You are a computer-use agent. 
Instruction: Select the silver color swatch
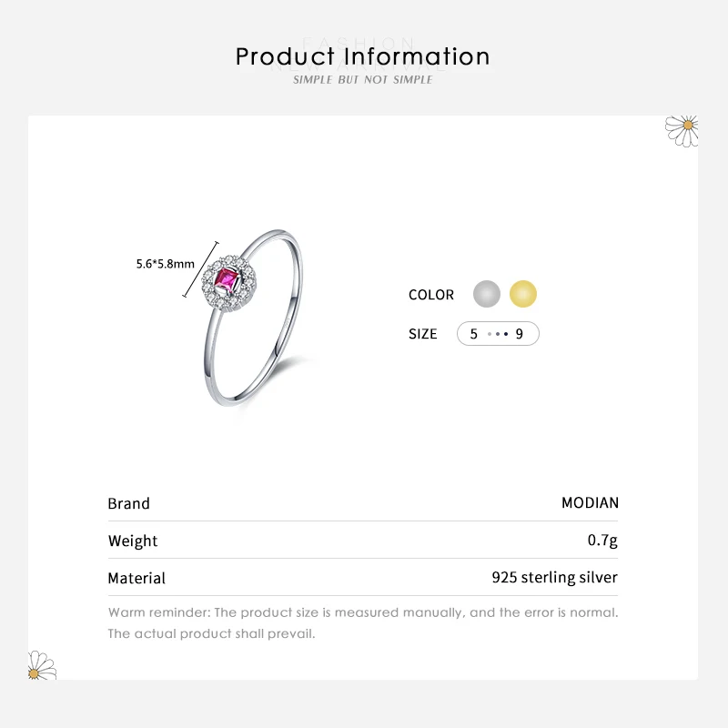[487, 294]
